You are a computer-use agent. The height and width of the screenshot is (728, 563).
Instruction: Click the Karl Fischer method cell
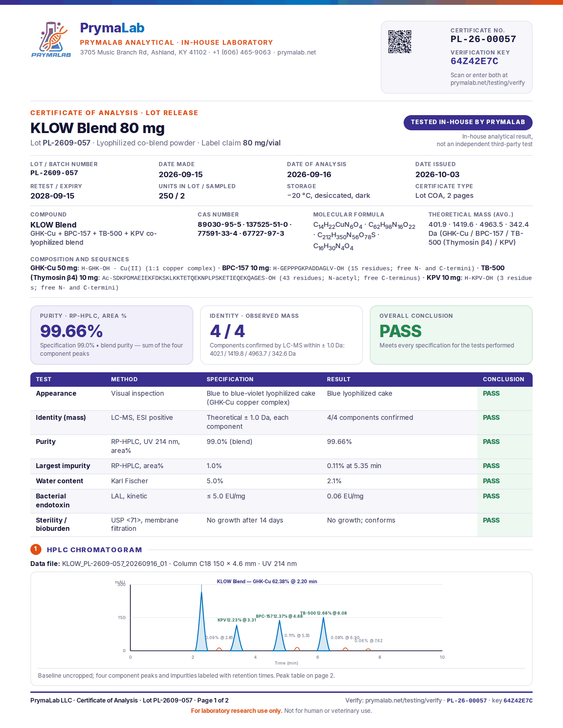[129, 481]
